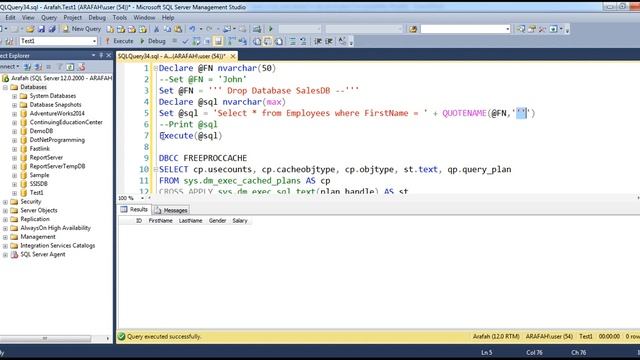Screen dimensions: 640x360
Task: Collapse code block at line 1
Action: [155, 68]
